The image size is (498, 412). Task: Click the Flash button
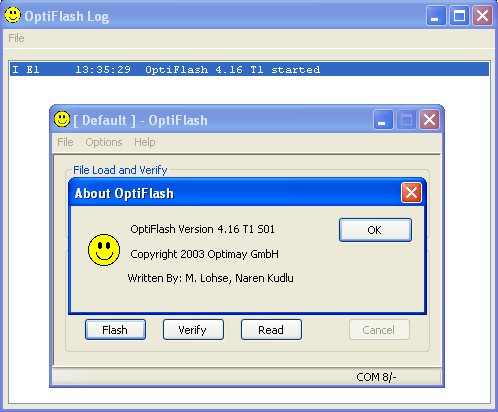[115, 330]
